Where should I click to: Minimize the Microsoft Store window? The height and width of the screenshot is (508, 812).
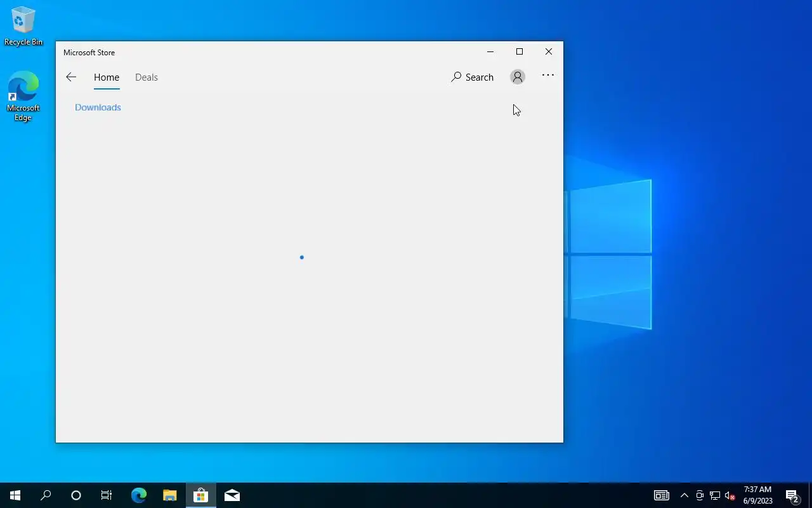point(490,52)
